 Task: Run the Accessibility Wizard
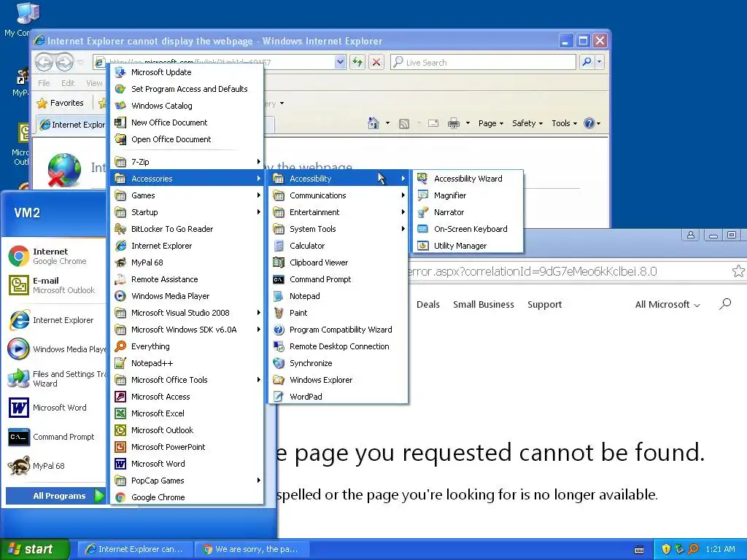coord(468,179)
